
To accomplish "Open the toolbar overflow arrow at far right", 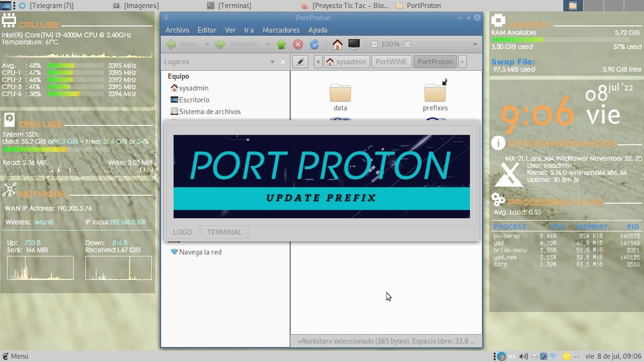I will point(475,45).
